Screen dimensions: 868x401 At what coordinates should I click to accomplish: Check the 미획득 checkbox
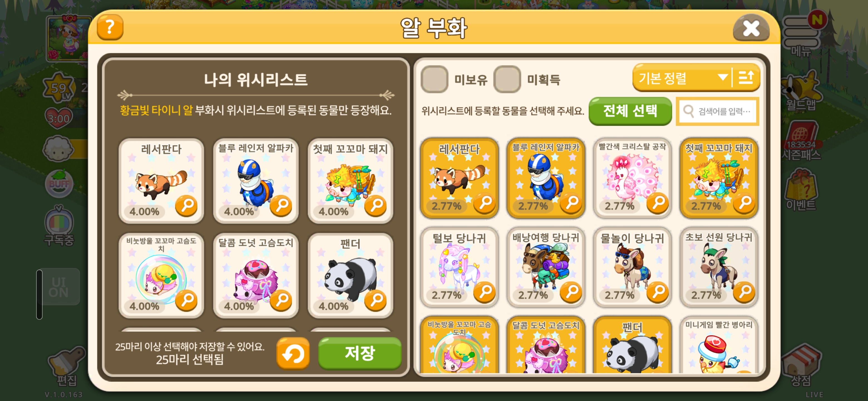[507, 80]
